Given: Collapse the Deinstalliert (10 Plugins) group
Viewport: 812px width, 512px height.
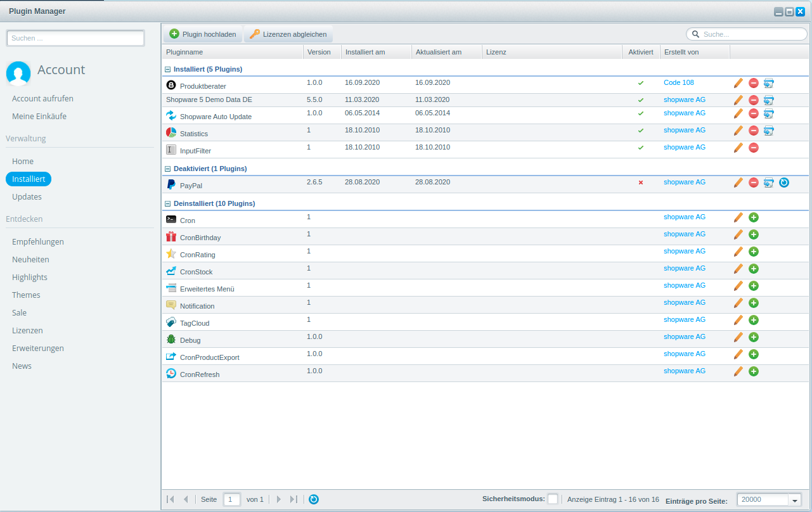Looking at the screenshot, I should click(x=168, y=204).
